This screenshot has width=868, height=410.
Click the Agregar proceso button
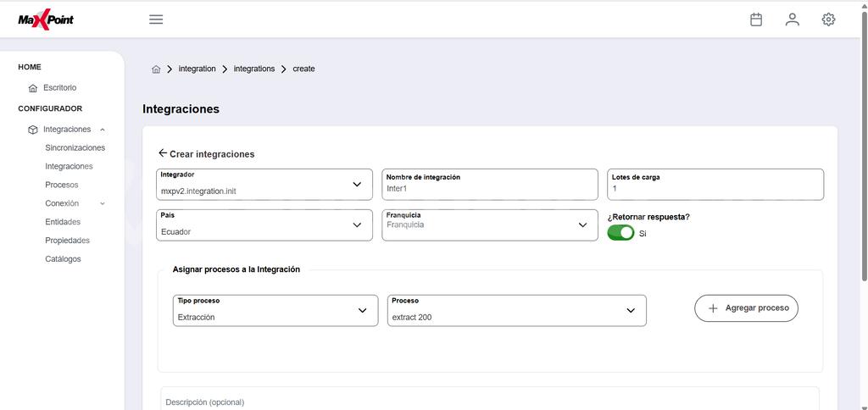pos(746,308)
